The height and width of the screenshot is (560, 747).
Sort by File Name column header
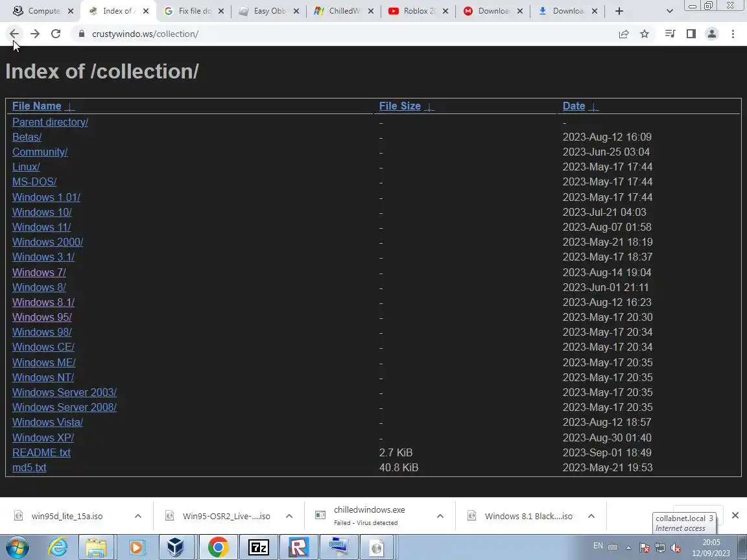pyautogui.click(x=37, y=106)
